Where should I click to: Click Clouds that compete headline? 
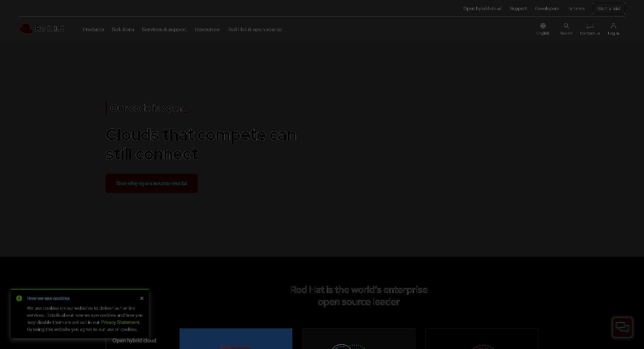point(201,144)
